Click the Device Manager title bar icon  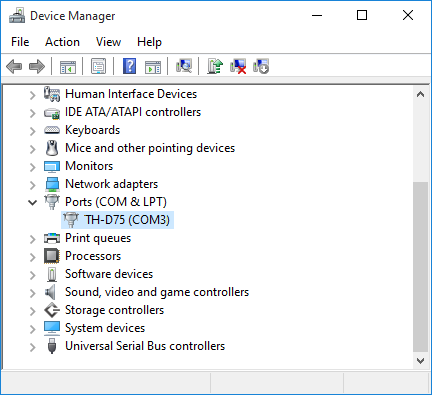pyautogui.click(x=17, y=16)
